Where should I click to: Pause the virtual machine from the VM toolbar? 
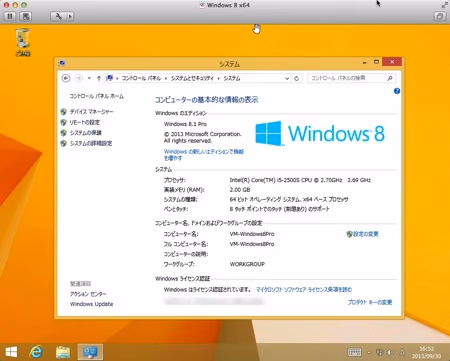[10, 16]
